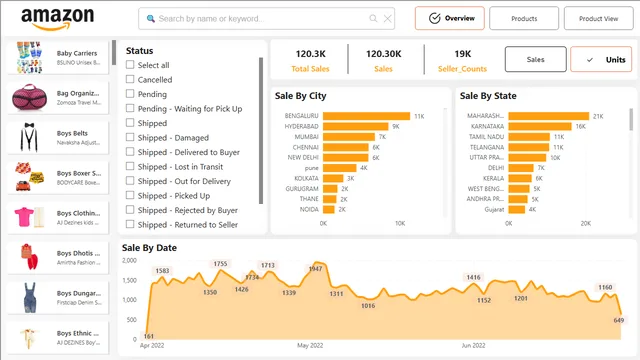Check the Select all checkbox

click(x=130, y=64)
